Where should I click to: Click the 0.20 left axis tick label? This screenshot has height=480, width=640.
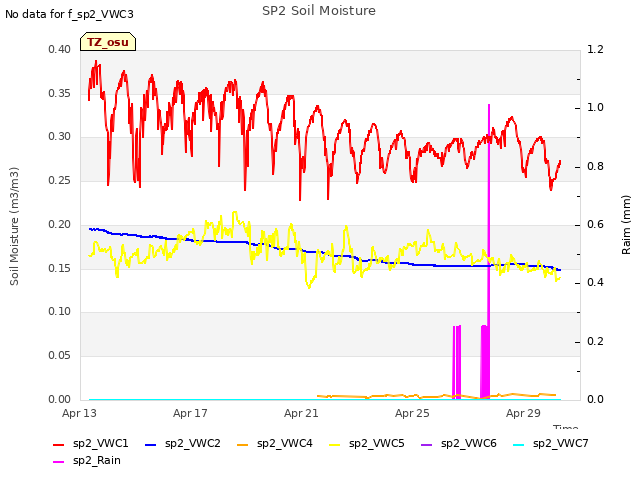click(x=60, y=224)
